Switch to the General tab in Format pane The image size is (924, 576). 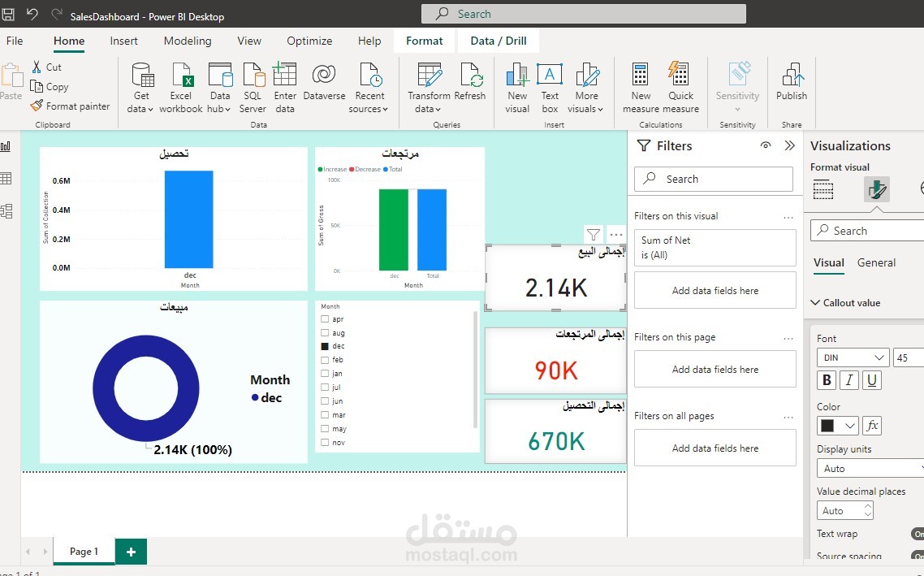pyautogui.click(x=877, y=262)
